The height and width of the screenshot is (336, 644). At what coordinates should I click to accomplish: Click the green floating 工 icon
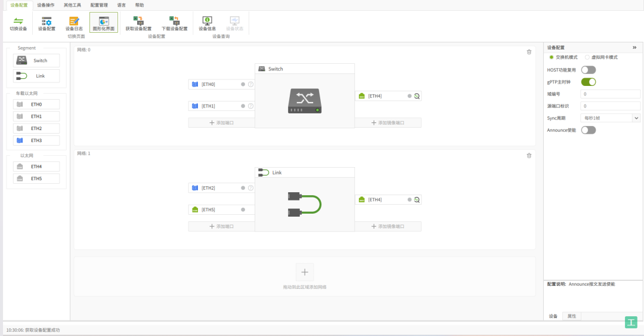631,322
